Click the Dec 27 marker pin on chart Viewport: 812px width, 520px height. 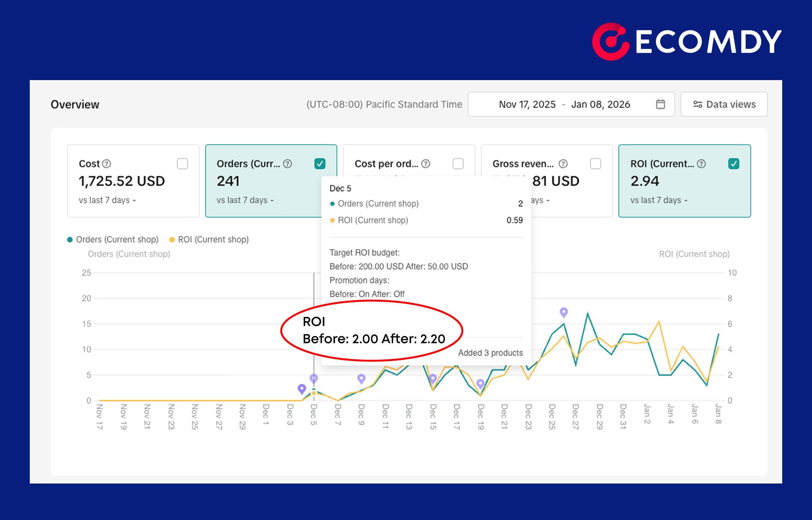pos(564,312)
